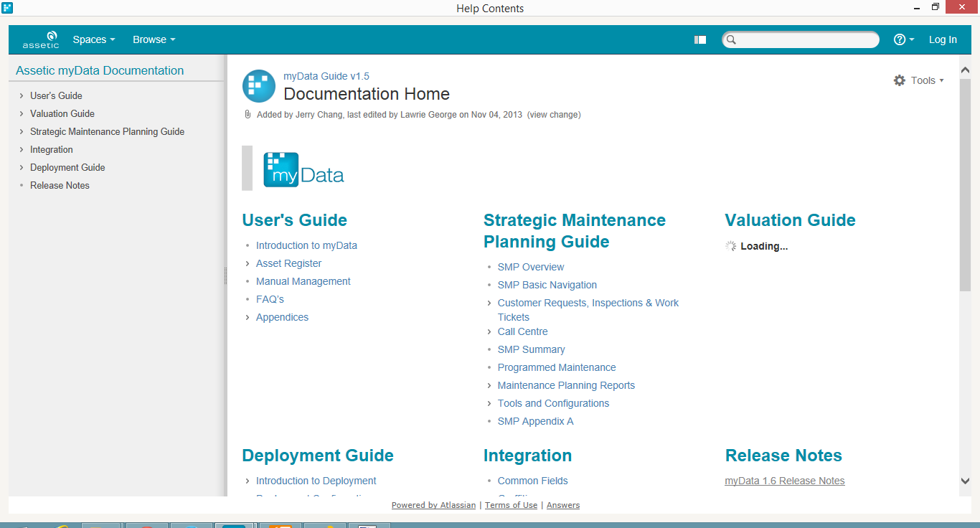Expand Introduction to Deployment chevron
980x528 pixels.
(x=248, y=481)
